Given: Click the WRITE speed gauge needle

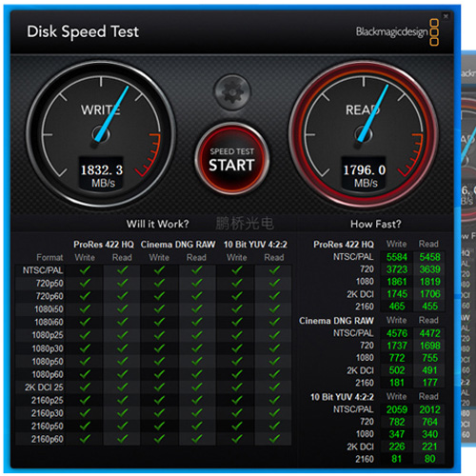Looking at the screenshot, I should tap(110, 115).
